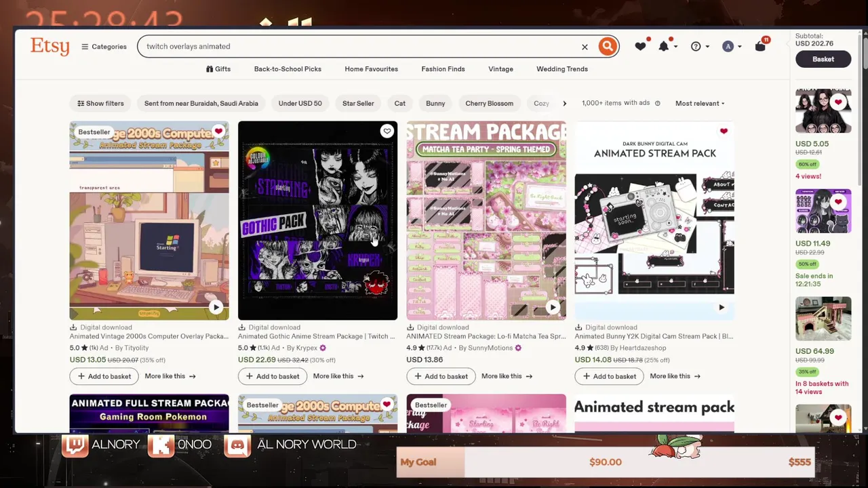Play the Dark Bunny Digital Cam video
The height and width of the screenshot is (488, 868).
pos(721,307)
